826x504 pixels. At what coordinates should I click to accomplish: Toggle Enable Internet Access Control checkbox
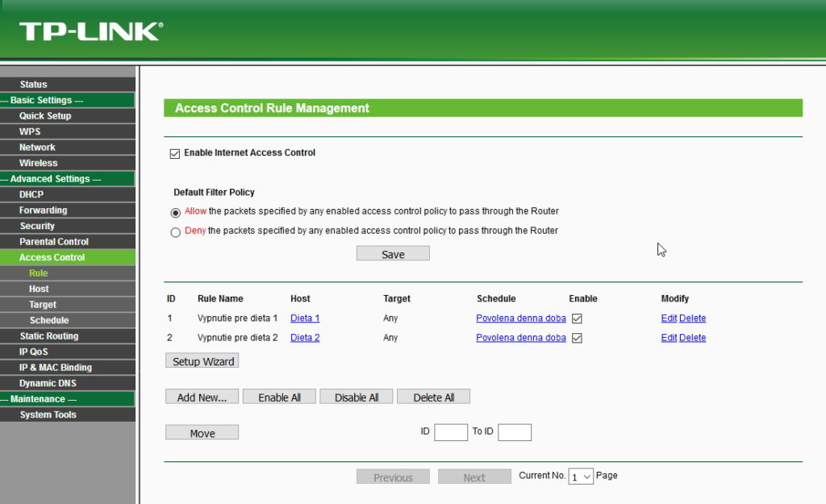click(175, 153)
